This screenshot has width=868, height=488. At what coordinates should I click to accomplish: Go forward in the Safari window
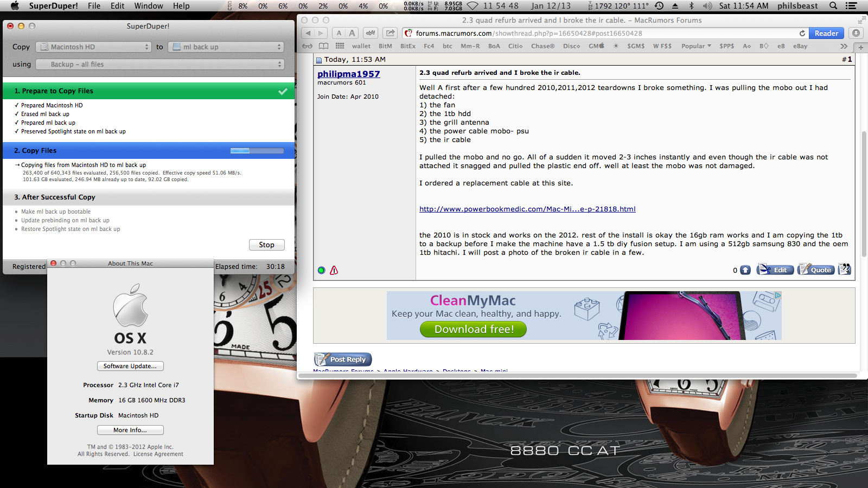(x=321, y=33)
